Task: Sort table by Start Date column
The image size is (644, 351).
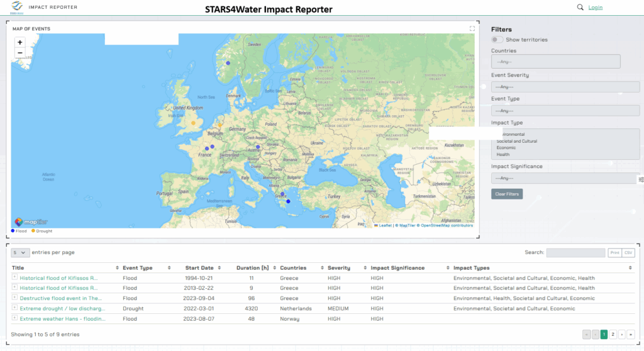Action: point(200,268)
